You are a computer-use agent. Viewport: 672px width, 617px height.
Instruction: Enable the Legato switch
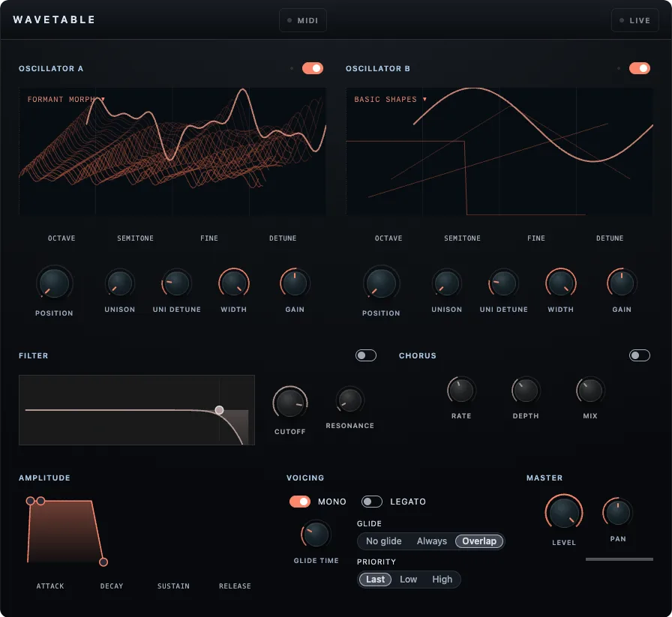(371, 502)
